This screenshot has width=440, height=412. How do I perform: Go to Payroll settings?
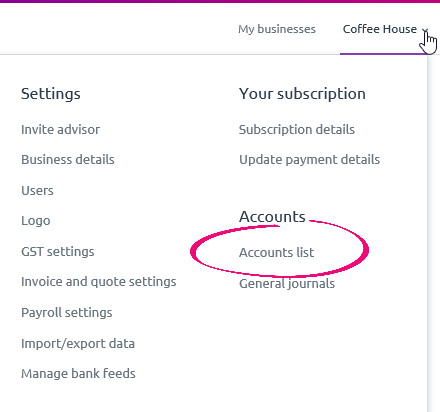coord(67,313)
